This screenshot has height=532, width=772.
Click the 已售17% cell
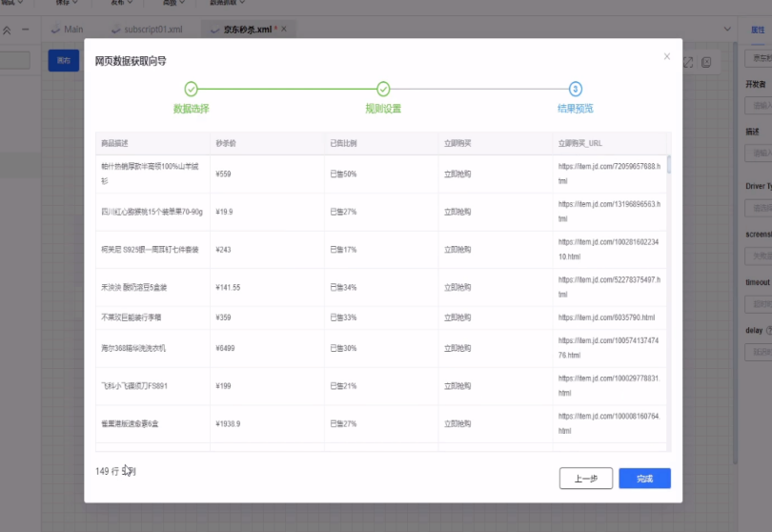(381, 250)
